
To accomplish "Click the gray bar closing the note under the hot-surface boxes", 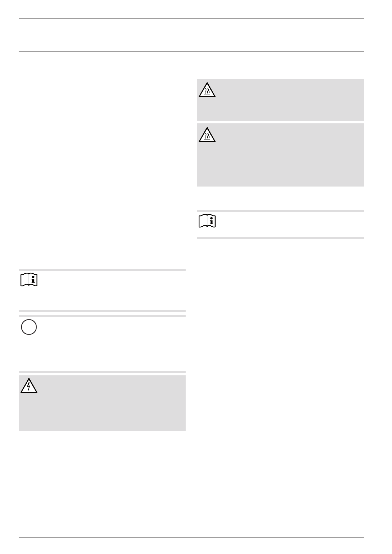I will (x=280, y=238).
